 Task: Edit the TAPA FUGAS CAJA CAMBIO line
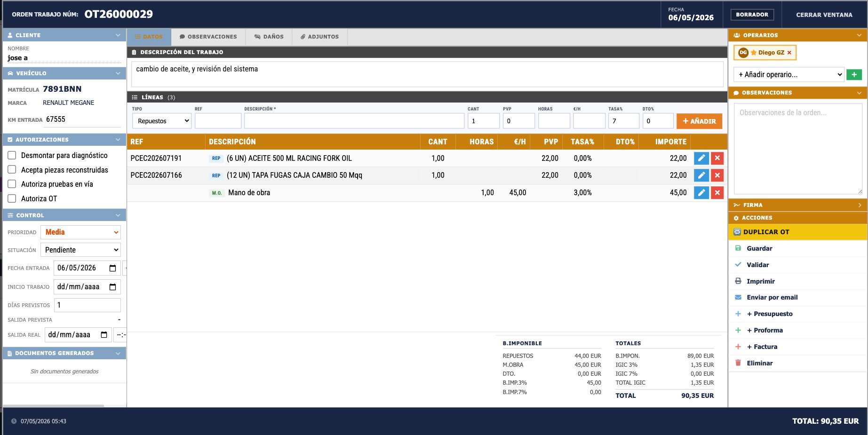(x=701, y=175)
